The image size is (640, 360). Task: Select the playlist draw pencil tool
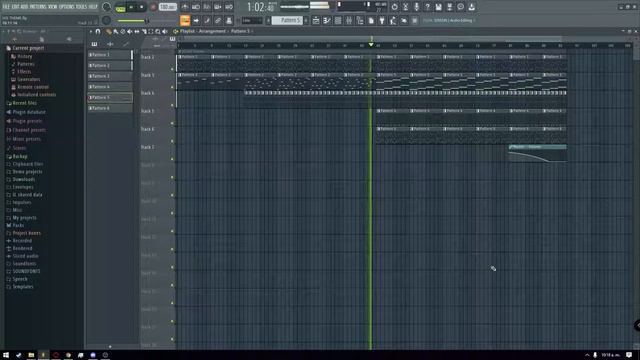109,31
